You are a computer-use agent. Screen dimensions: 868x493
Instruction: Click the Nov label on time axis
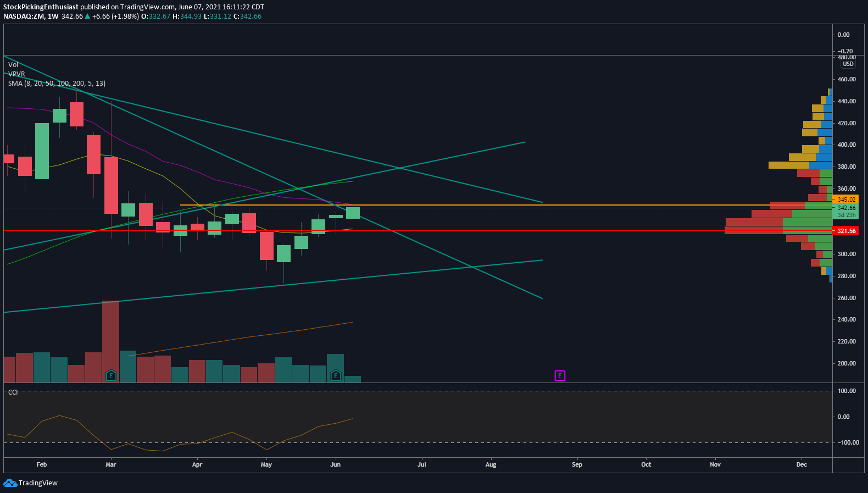click(x=715, y=464)
